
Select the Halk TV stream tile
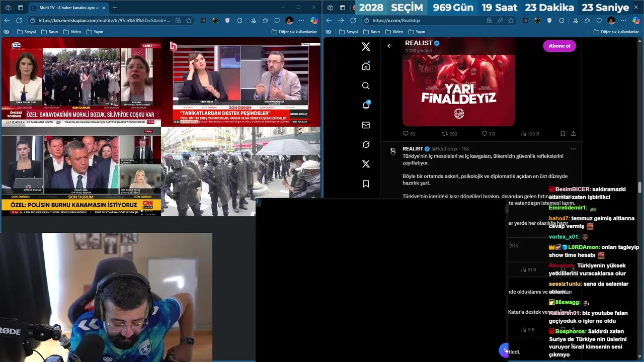coord(242,83)
